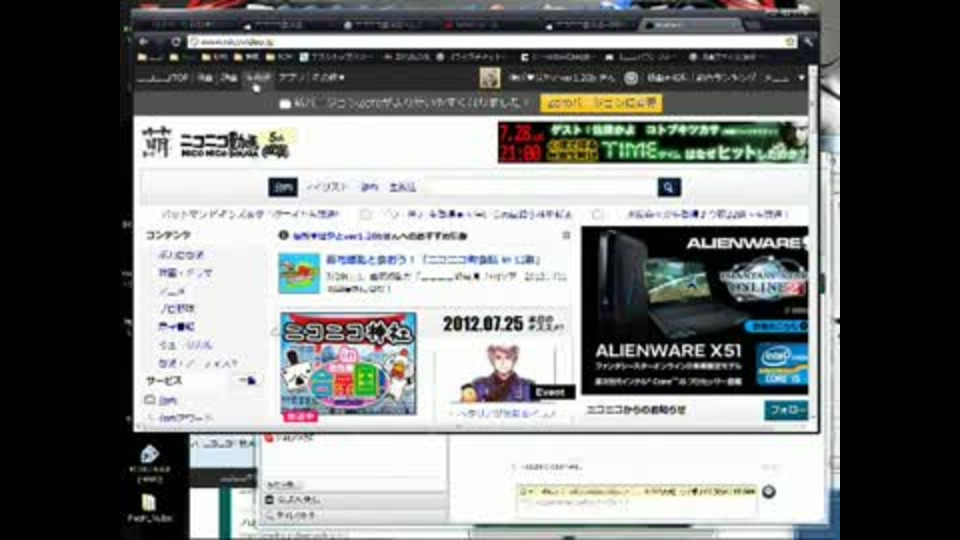Open the ニコニコ神社 banner image
Screen dimensions: 960x540
click(x=348, y=364)
